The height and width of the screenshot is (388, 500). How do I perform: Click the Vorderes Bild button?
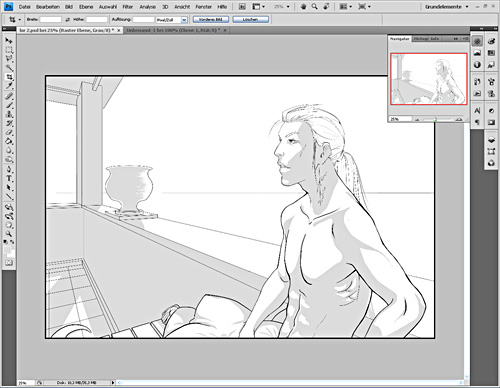211,20
